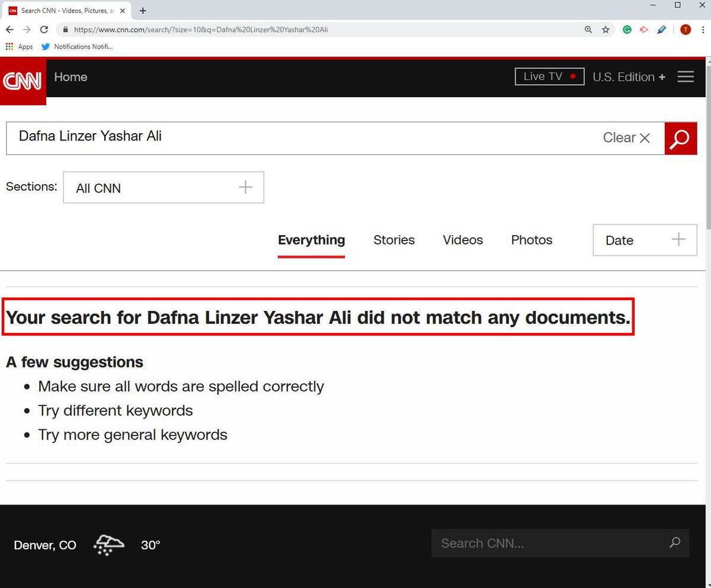This screenshot has height=588, width=711.
Task: Click the red arrow extension icon
Action: [644, 30]
